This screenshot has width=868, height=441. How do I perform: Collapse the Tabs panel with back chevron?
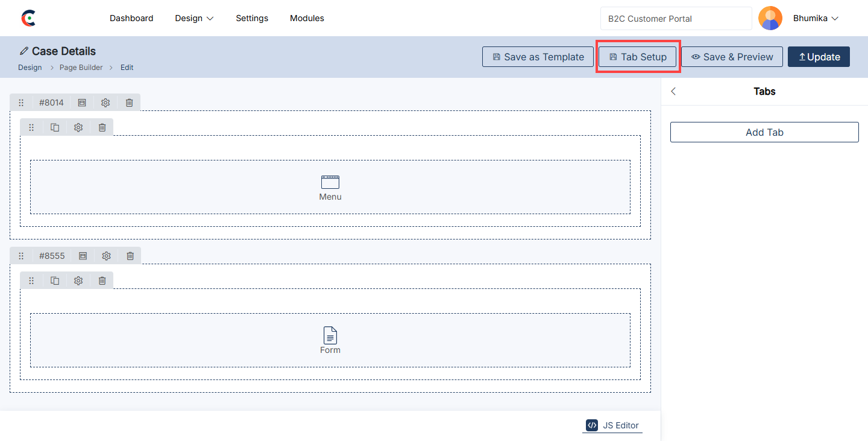tap(673, 92)
